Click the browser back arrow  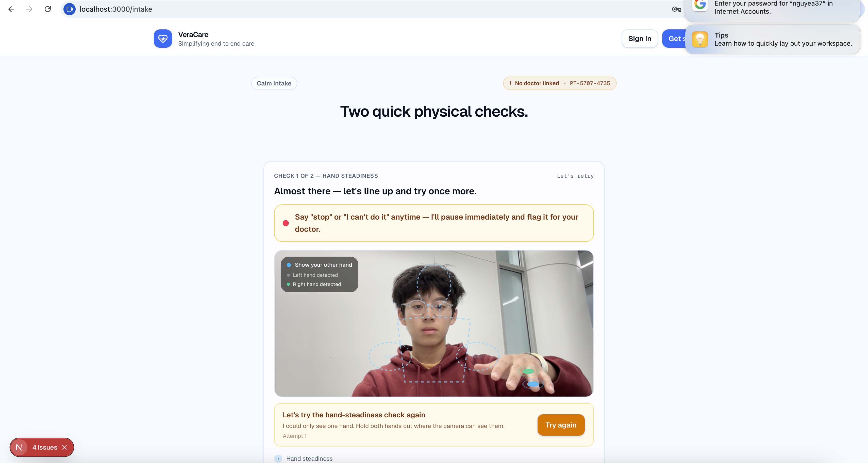coord(11,9)
